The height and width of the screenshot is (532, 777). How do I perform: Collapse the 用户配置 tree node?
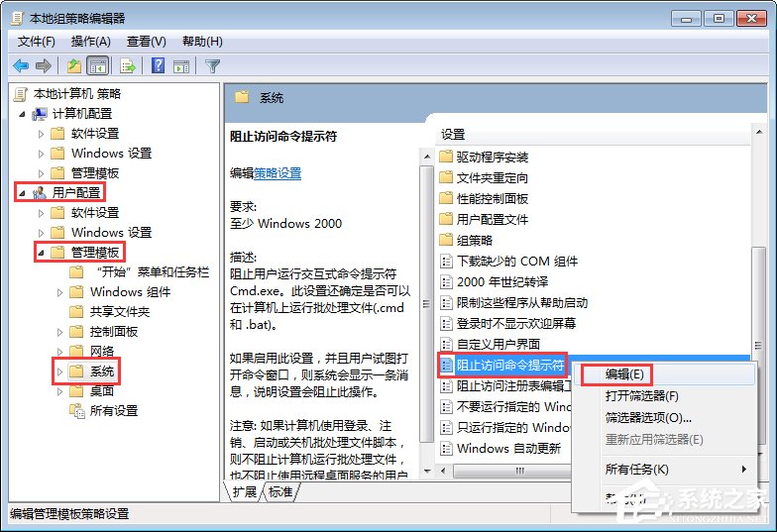pos(22,194)
